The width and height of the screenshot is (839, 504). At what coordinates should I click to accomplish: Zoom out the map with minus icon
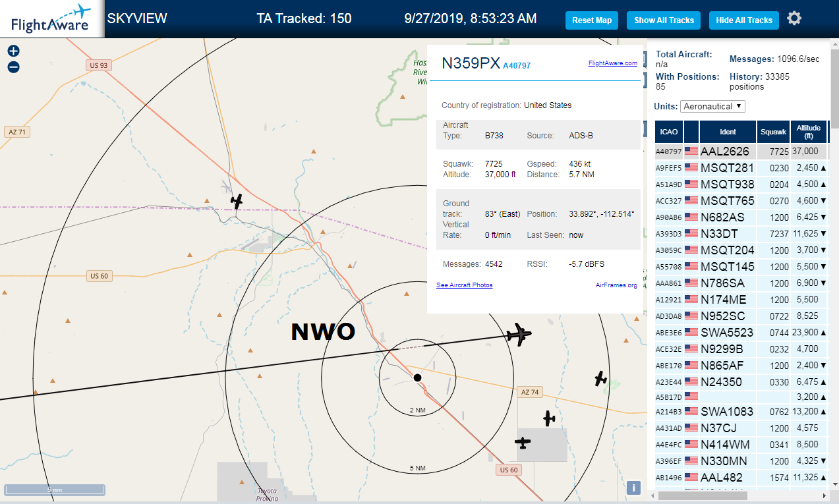[13, 67]
